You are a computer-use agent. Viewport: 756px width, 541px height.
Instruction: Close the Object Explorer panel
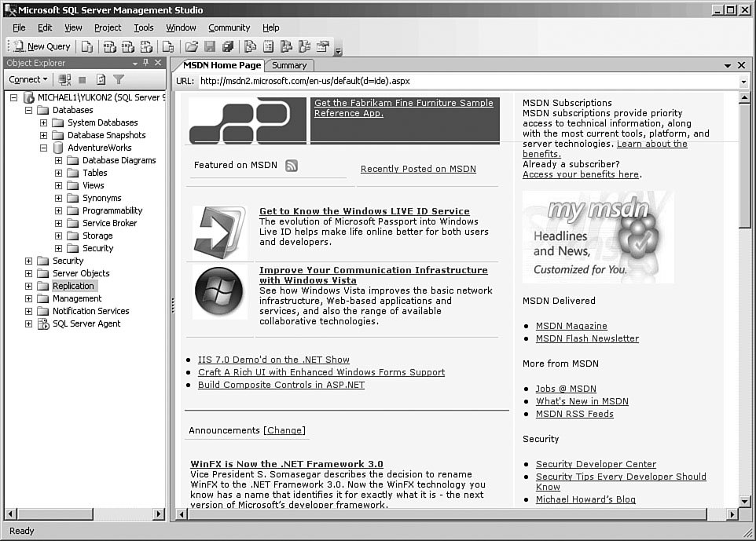point(158,63)
